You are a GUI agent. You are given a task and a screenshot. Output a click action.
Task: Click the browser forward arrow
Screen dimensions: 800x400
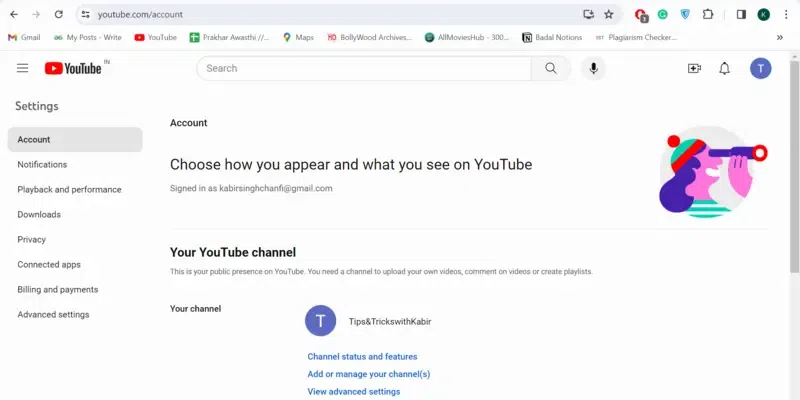coord(36,14)
